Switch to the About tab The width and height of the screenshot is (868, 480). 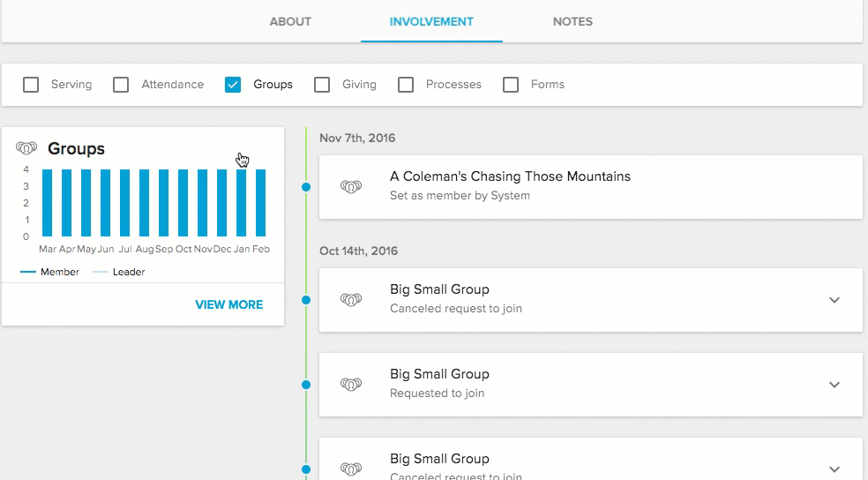(290, 21)
